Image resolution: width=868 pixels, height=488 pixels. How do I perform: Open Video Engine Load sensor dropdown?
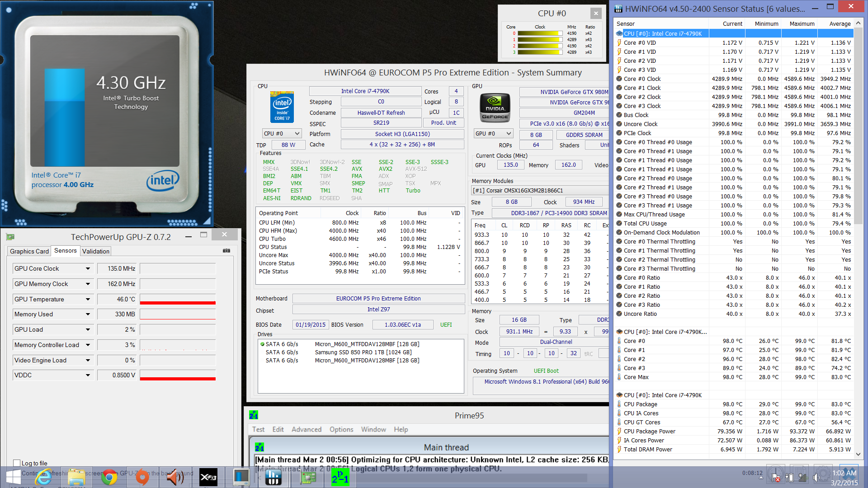click(88, 360)
